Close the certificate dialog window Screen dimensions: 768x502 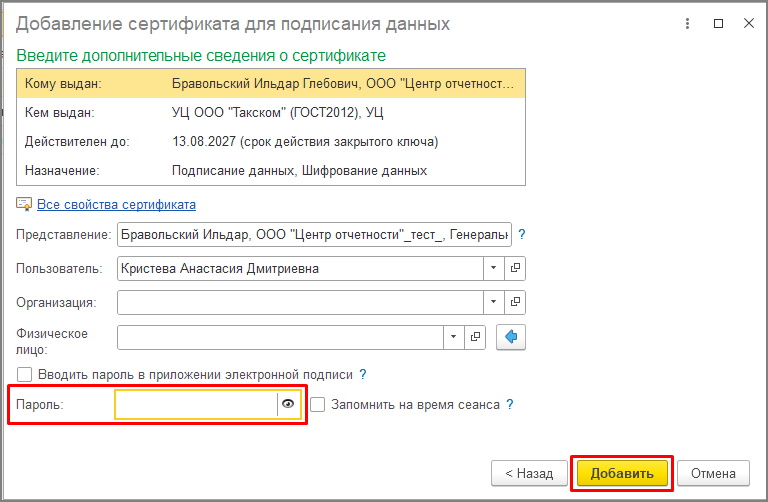(749, 23)
